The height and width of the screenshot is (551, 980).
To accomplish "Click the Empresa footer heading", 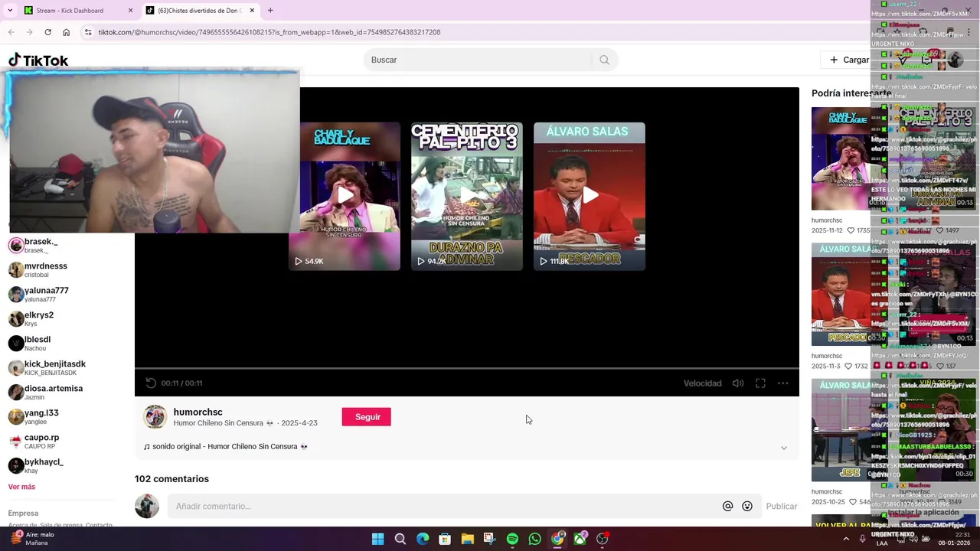I will point(23,514).
